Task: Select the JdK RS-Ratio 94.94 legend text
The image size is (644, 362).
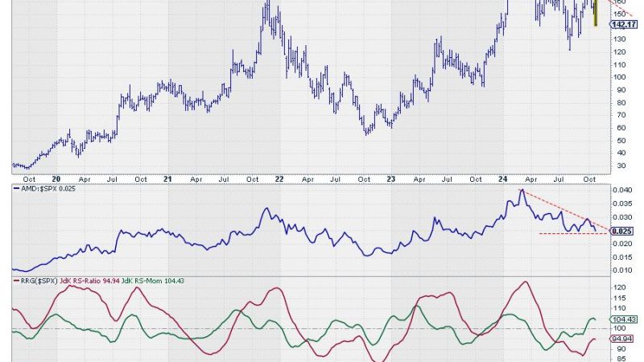Action: point(89,281)
